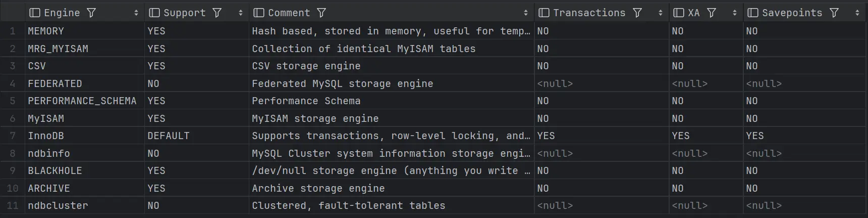
Task: Click the PERFORMANCE_SCHEMA engine cell
Action: click(82, 101)
